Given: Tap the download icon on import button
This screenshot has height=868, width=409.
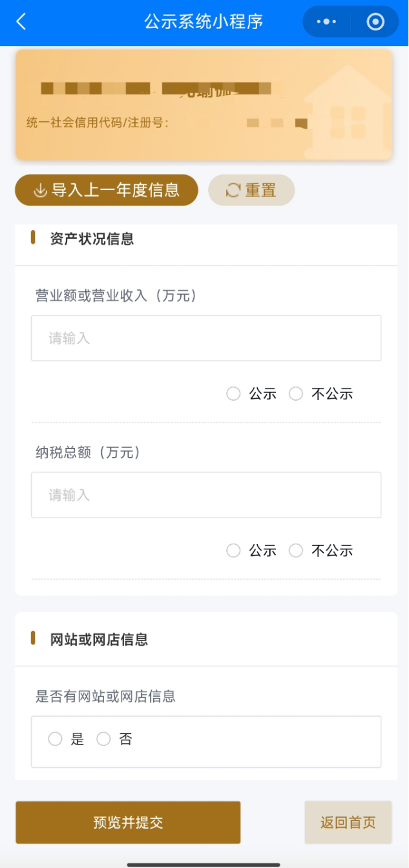Looking at the screenshot, I should pos(40,191).
